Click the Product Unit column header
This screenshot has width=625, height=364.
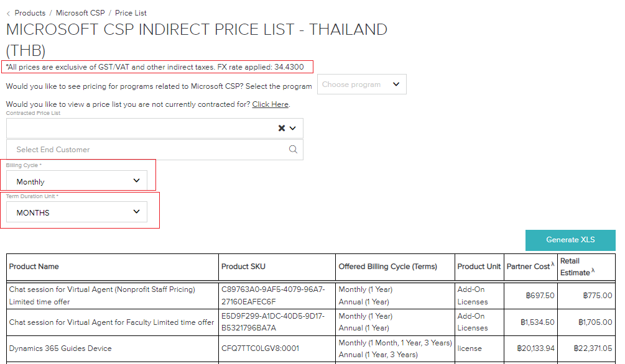(479, 266)
